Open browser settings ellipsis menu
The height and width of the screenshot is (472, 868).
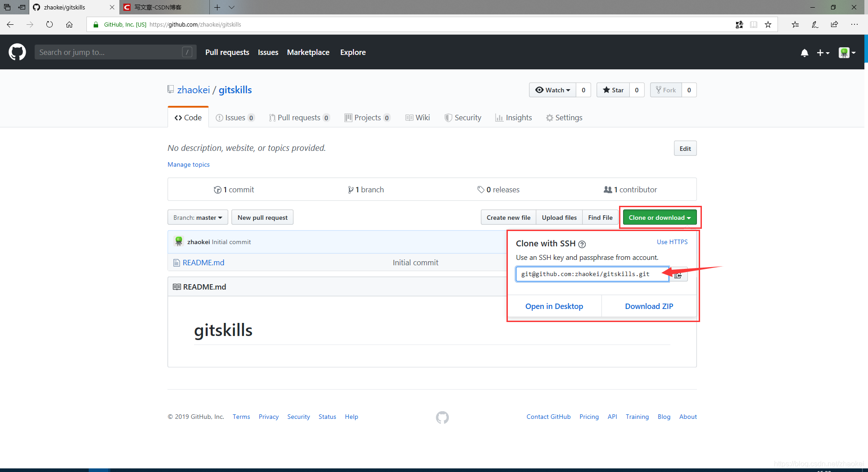854,24
